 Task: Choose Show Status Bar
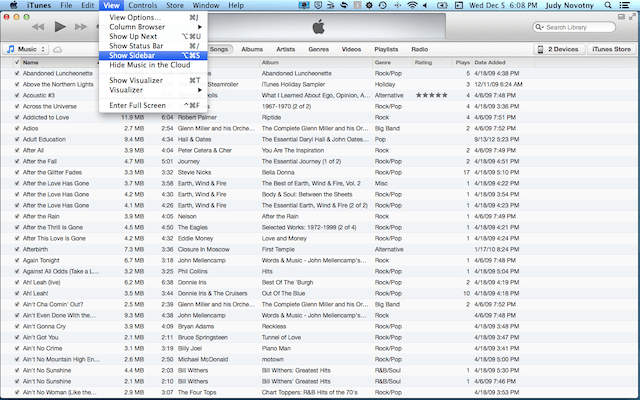click(x=153, y=46)
